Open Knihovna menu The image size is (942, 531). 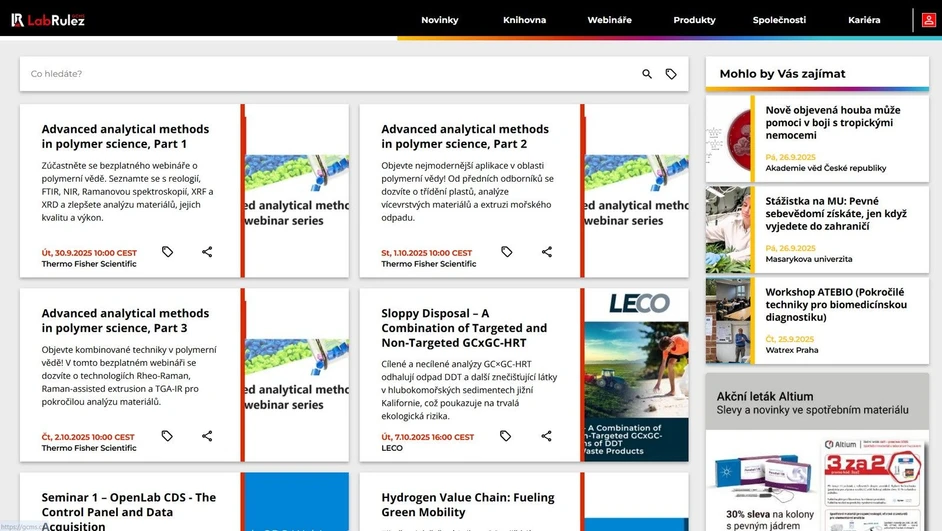(524, 20)
